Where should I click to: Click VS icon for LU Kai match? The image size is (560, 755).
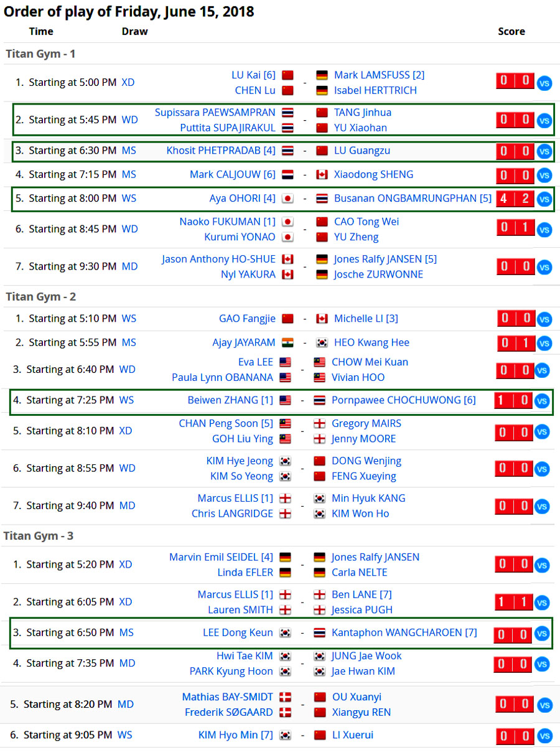pos(544,83)
